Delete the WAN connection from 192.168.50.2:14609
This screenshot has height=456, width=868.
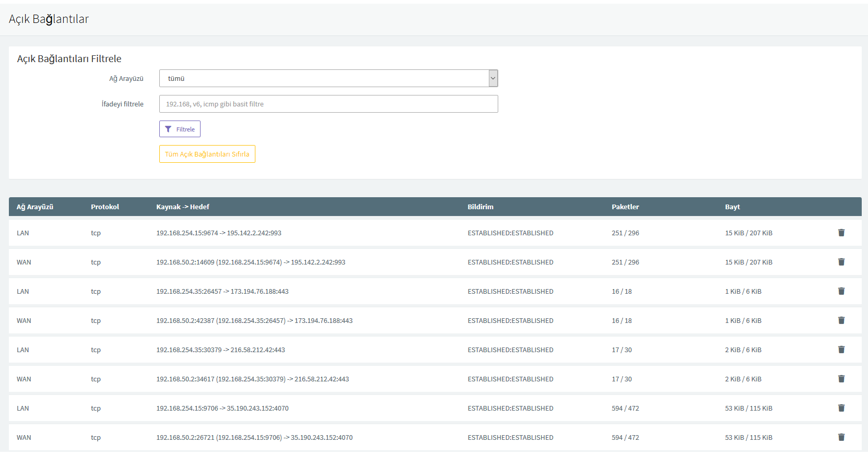tap(841, 262)
